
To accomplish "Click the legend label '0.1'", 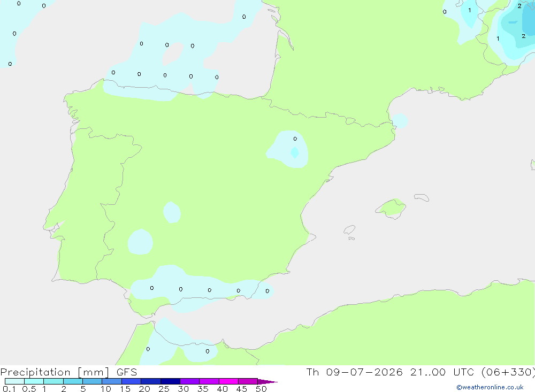I will 9,389.
